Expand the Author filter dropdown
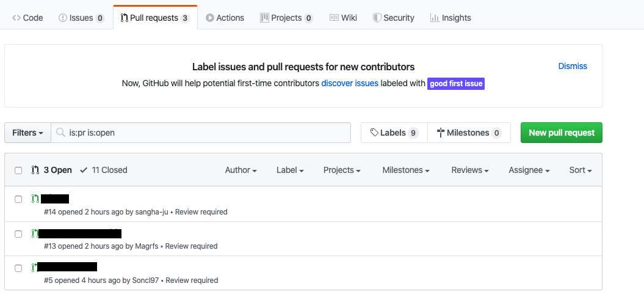644x308 pixels. pyautogui.click(x=241, y=170)
